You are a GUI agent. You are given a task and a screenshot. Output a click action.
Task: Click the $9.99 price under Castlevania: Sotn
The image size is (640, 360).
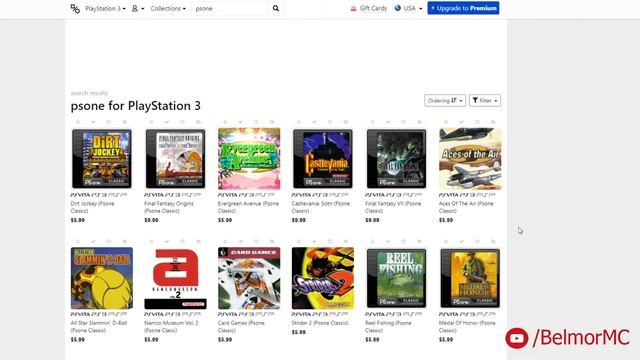[298, 220]
